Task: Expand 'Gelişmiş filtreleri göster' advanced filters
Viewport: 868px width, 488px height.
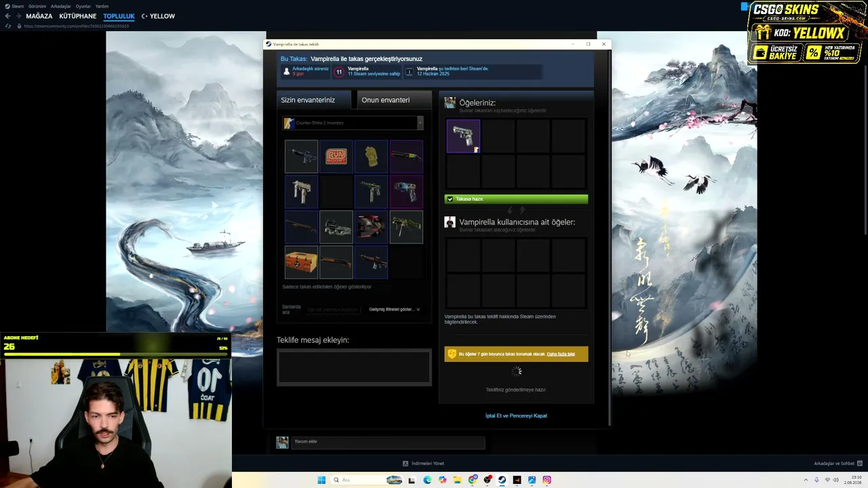Action: (394, 309)
